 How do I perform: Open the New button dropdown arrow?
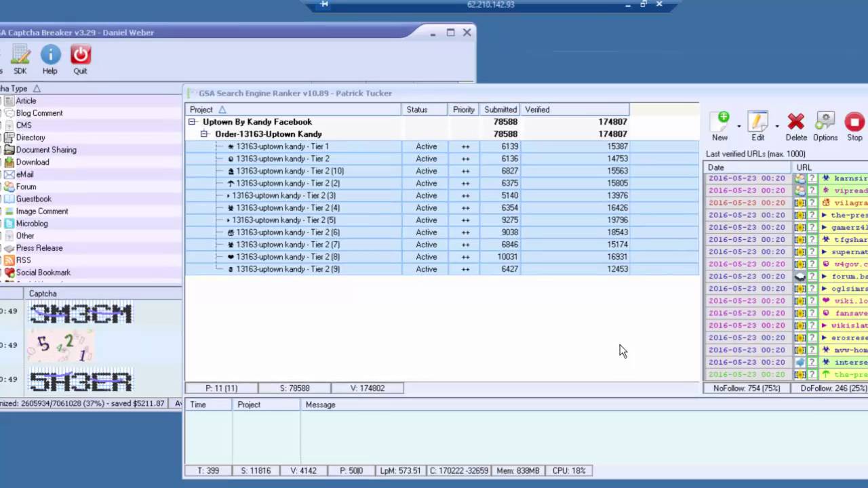point(739,127)
